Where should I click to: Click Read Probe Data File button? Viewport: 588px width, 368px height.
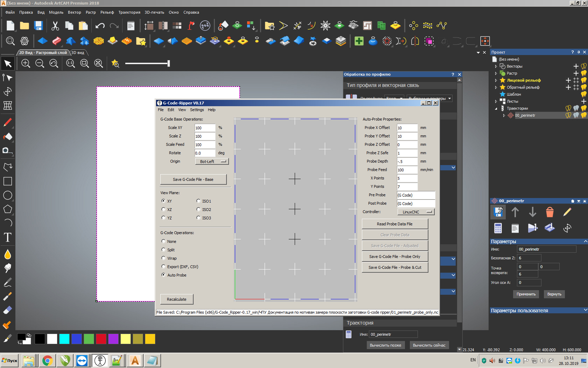(395, 224)
